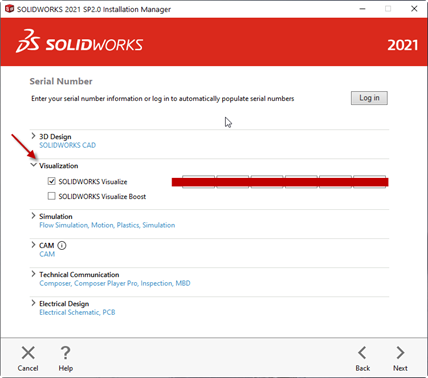Expand the 3D Design section
The height and width of the screenshot is (378, 428).
33,136
